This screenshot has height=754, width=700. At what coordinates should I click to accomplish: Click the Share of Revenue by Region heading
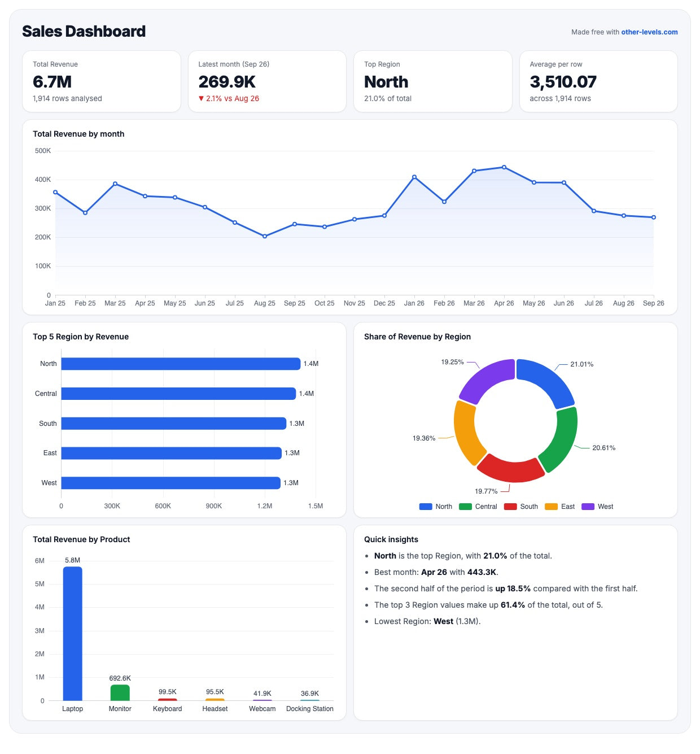pyautogui.click(x=417, y=337)
